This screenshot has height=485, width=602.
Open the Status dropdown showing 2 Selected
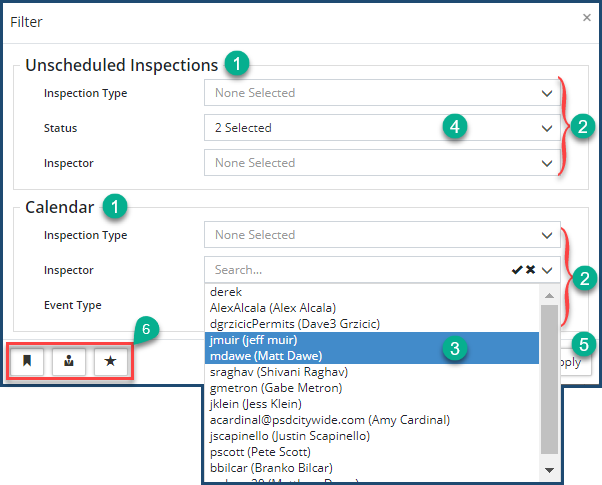[381, 128]
